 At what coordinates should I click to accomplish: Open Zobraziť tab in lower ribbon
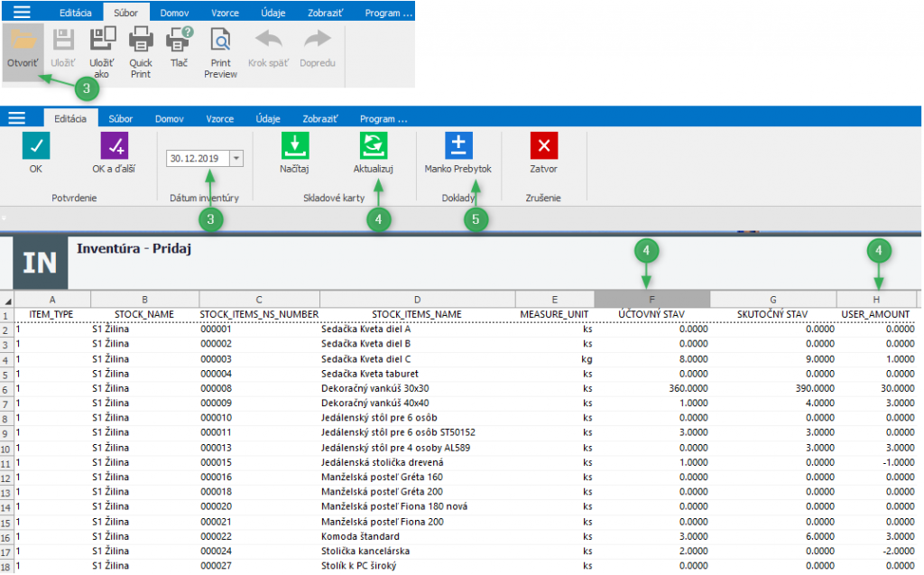[320, 118]
